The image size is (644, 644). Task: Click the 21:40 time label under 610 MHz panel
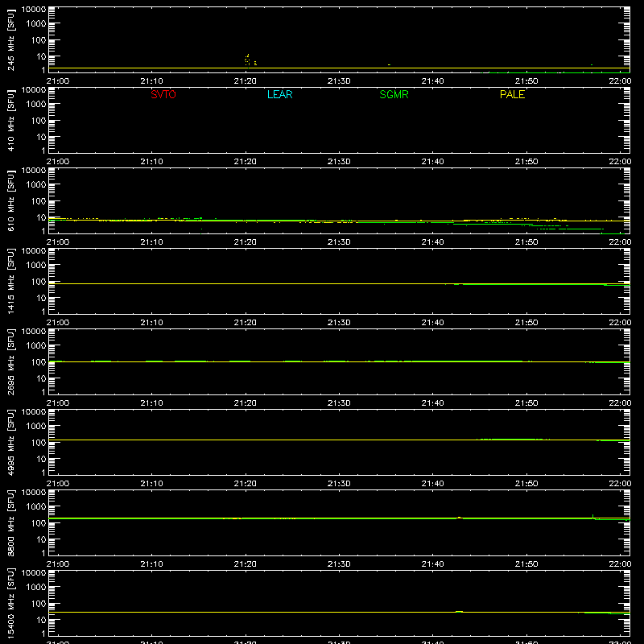[432, 242]
